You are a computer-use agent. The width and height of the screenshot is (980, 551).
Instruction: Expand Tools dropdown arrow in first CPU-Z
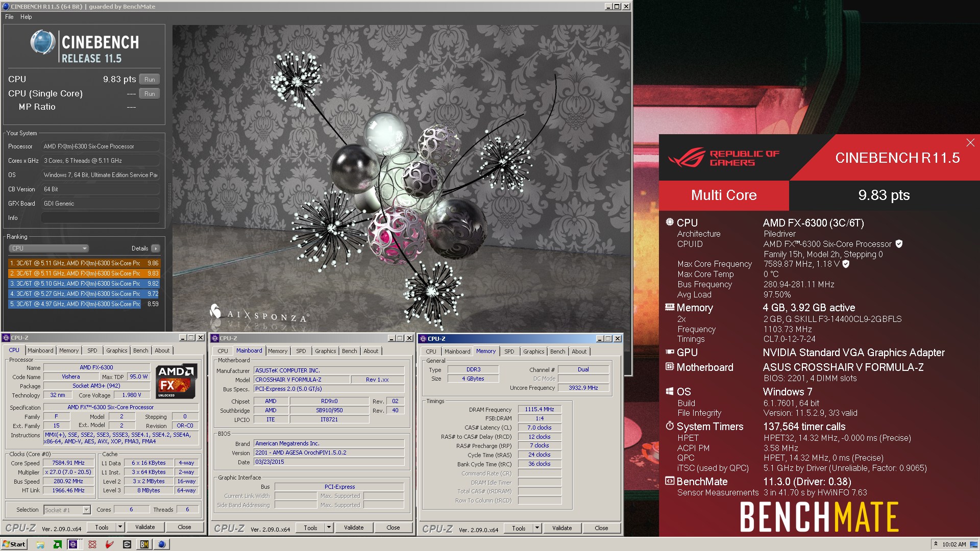pyautogui.click(x=120, y=528)
